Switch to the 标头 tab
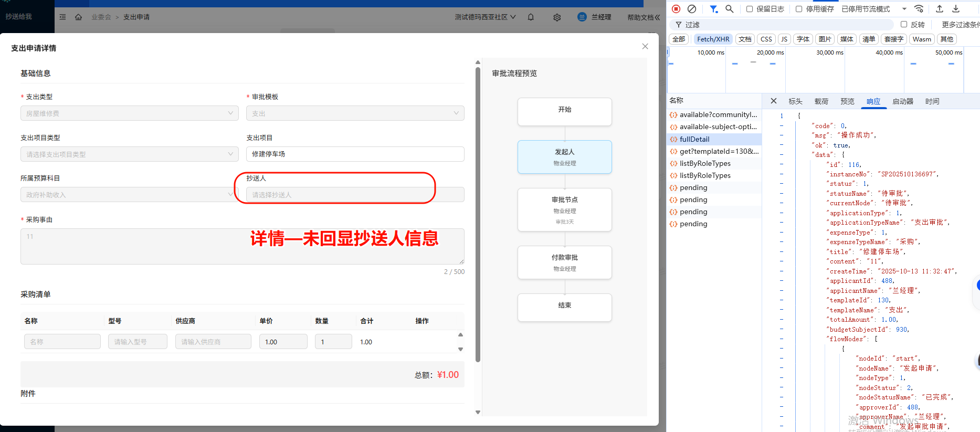 coord(795,101)
